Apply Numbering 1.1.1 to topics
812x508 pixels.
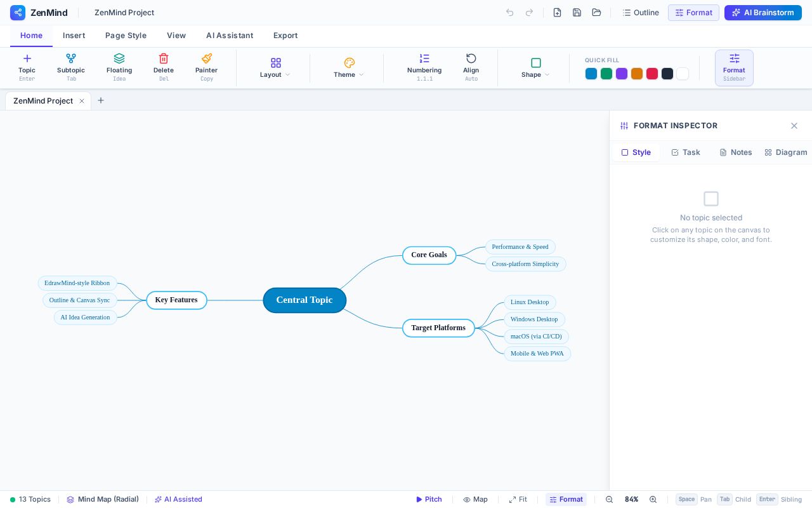click(x=424, y=68)
